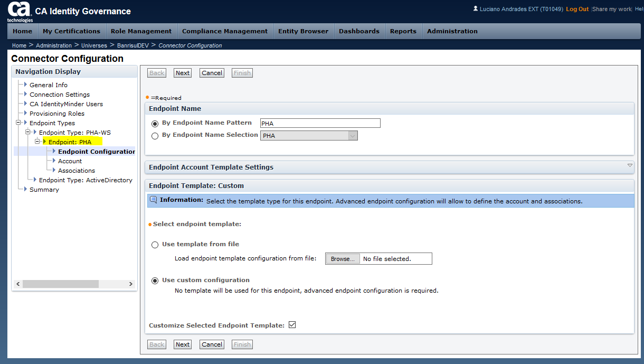Click the arrow icon beside CA IdentityMinder Users

[25, 104]
